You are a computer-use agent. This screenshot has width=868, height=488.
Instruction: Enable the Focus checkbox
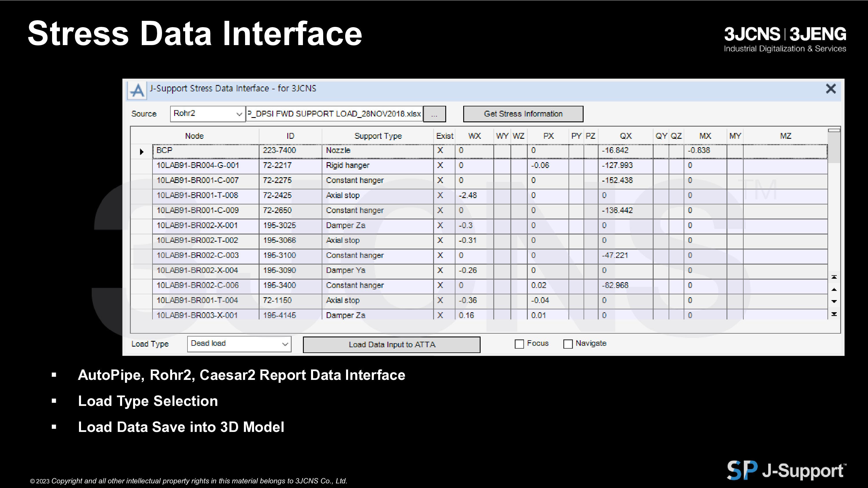point(519,344)
